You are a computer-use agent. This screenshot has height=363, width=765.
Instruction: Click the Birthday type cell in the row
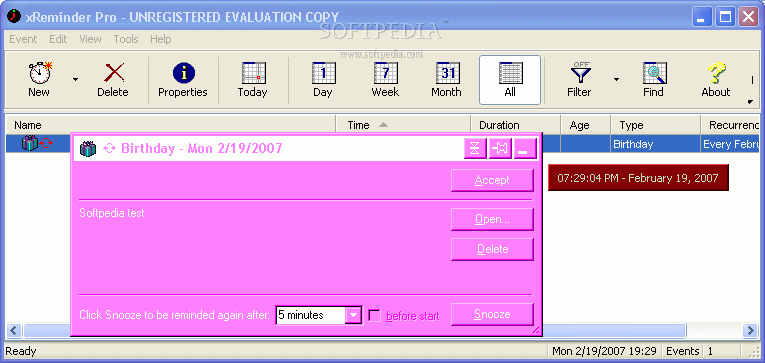(x=655, y=144)
